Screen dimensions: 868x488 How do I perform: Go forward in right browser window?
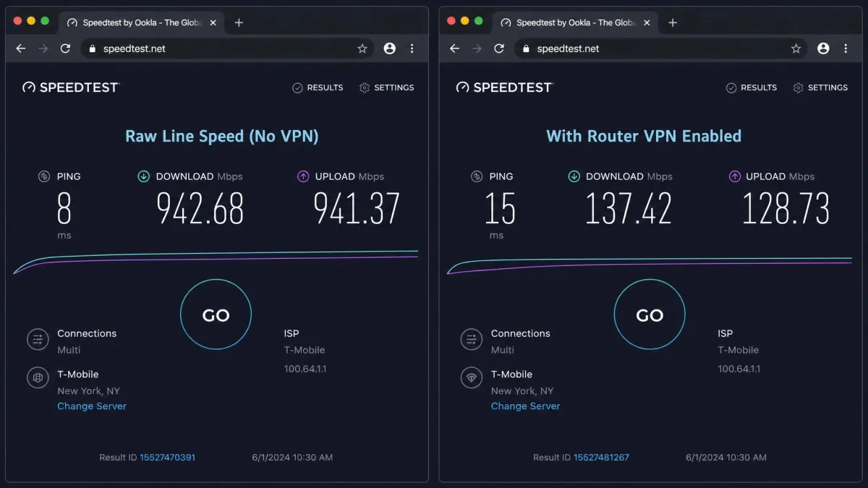(x=477, y=48)
